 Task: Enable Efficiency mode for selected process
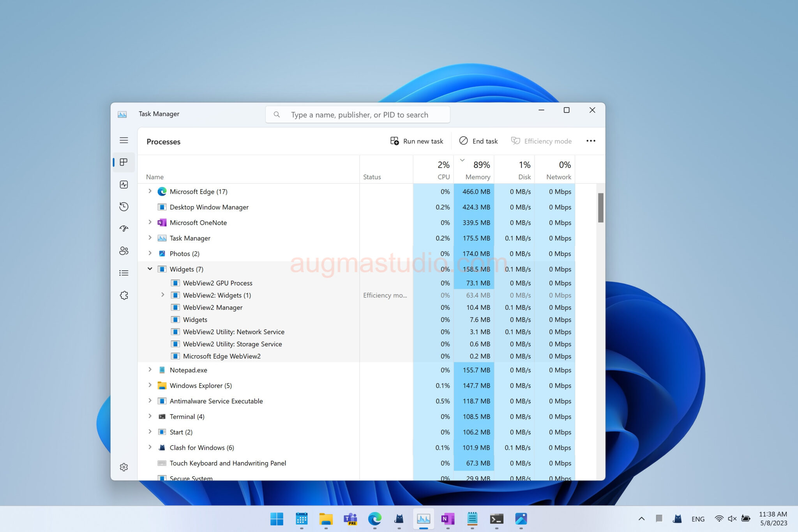(x=541, y=141)
